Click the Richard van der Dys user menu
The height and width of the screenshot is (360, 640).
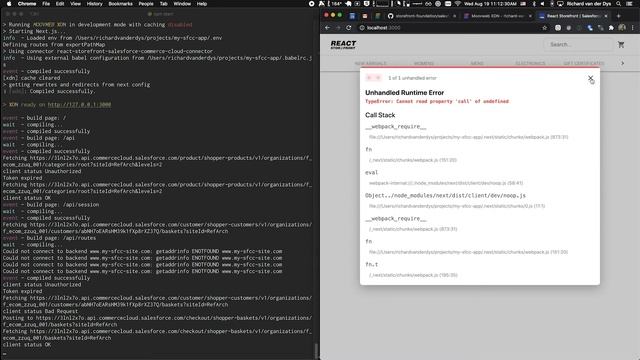click(589, 4)
